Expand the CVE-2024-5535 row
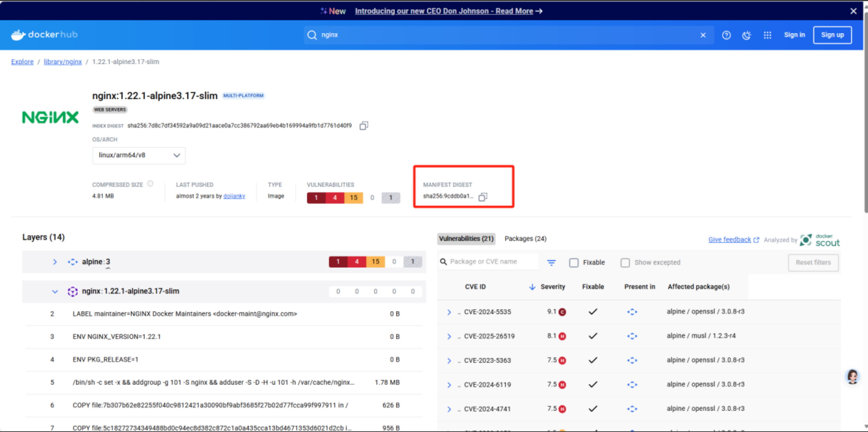 pos(449,312)
